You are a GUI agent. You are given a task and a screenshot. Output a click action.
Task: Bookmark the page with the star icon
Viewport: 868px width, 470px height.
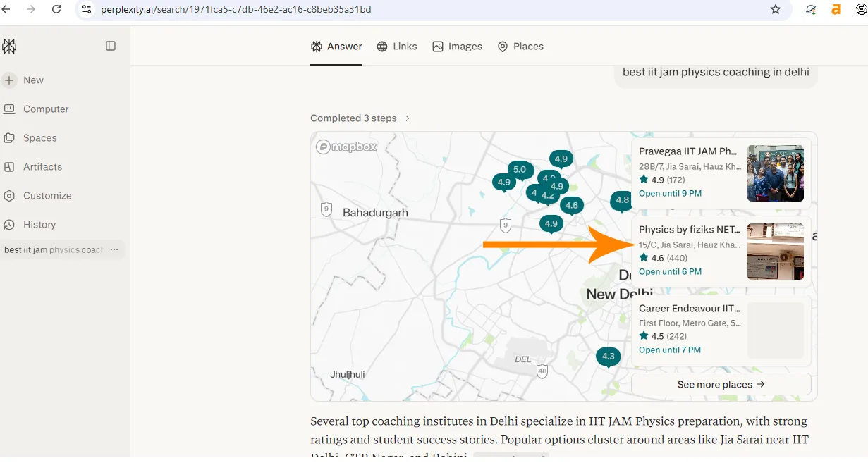pos(776,9)
